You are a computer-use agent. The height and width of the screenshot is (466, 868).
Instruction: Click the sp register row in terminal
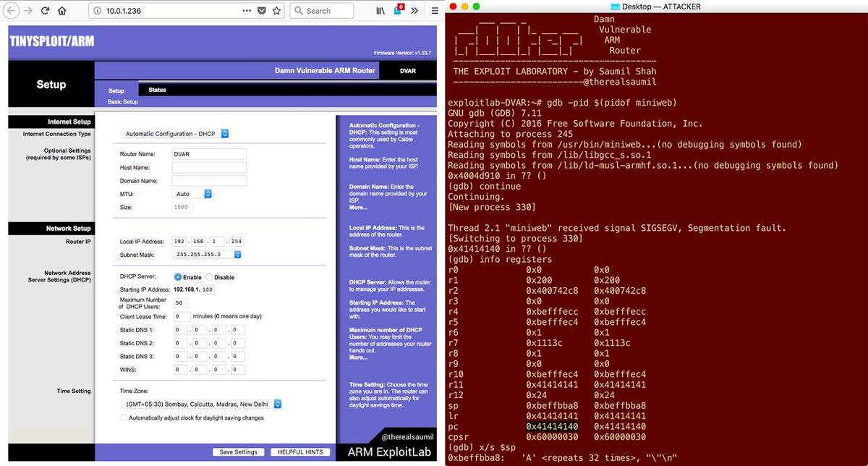[x=547, y=405]
